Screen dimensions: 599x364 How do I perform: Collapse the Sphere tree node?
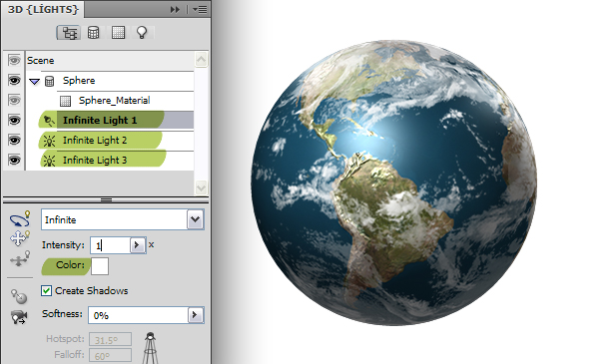pyautogui.click(x=34, y=81)
